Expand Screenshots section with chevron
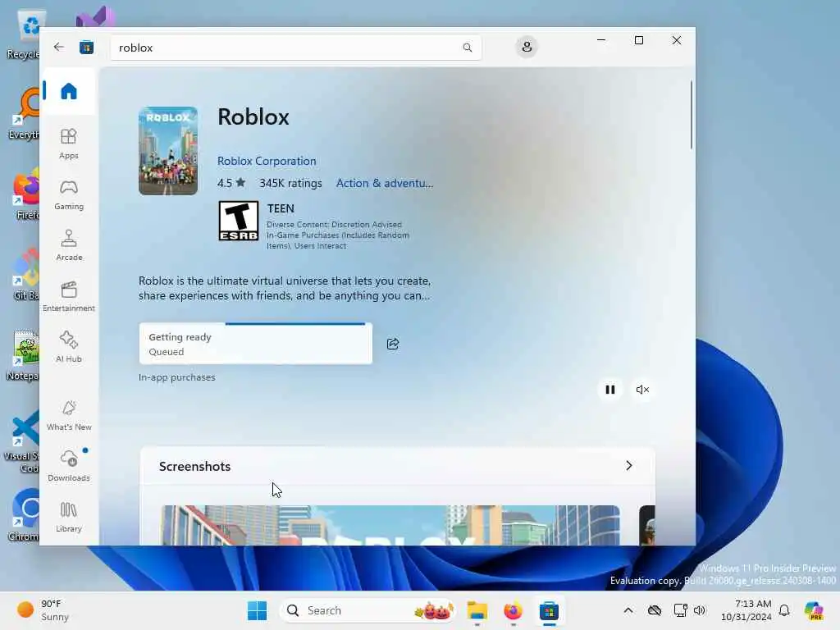 click(x=629, y=466)
